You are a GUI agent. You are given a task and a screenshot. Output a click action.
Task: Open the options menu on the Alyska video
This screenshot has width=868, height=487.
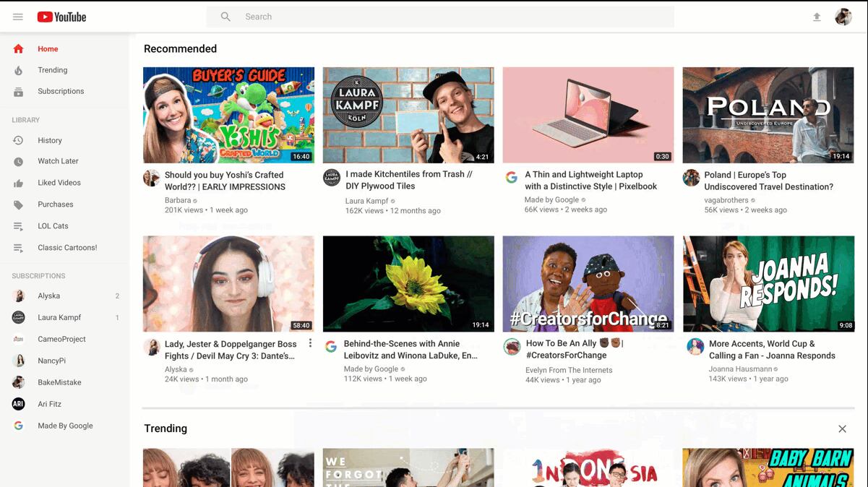[x=310, y=342]
